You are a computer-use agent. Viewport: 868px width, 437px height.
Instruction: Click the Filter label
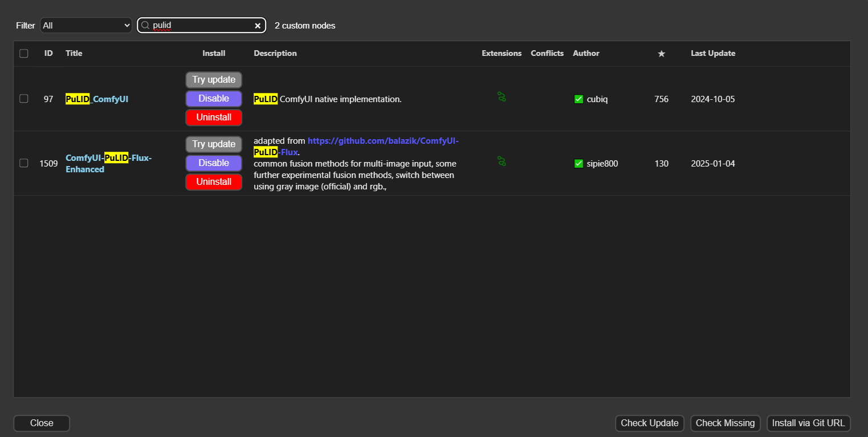(x=26, y=26)
